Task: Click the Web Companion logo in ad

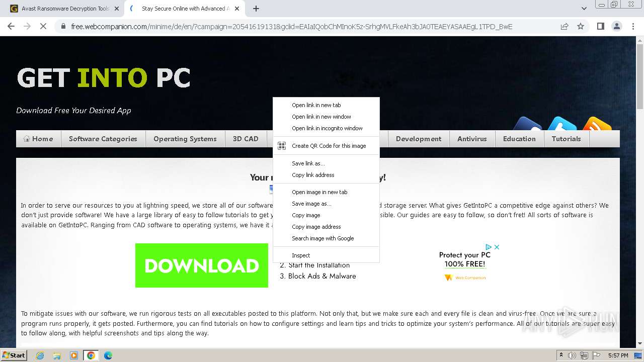Action: 465,278
